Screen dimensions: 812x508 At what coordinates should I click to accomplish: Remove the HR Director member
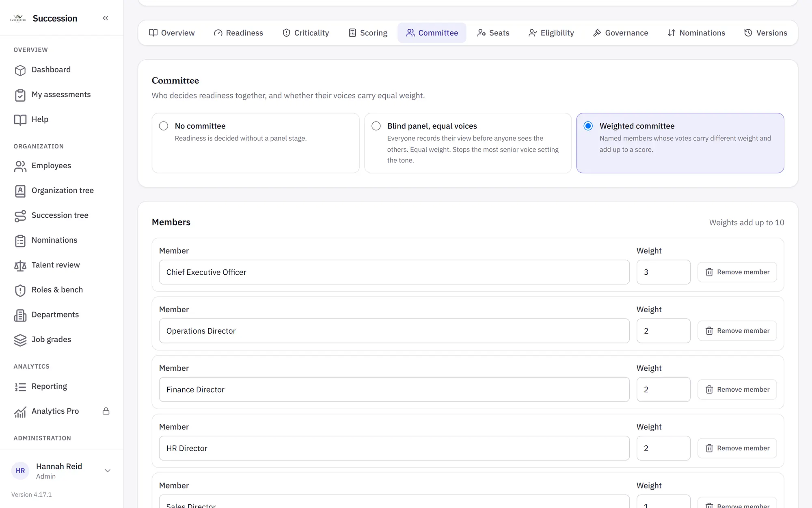(737, 448)
